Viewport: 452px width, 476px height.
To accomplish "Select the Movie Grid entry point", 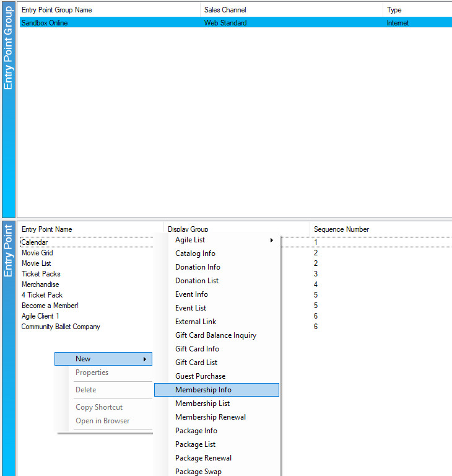I will [37, 253].
